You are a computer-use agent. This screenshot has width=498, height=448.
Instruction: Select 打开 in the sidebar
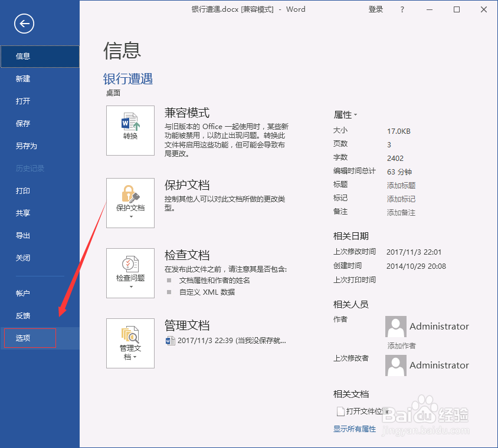pos(40,101)
